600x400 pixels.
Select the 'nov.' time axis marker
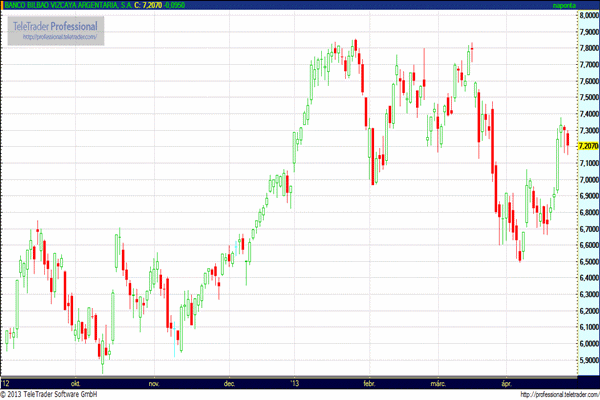(x=154, y=382)
